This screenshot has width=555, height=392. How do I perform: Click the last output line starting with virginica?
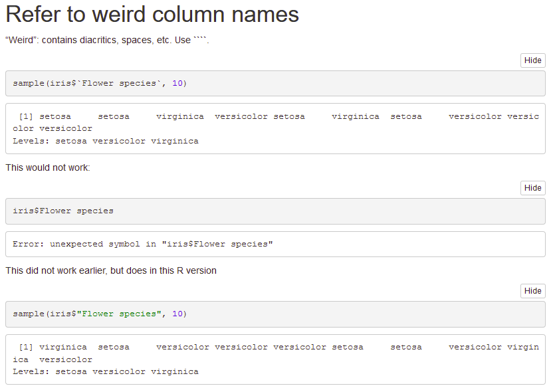[275, 347]
